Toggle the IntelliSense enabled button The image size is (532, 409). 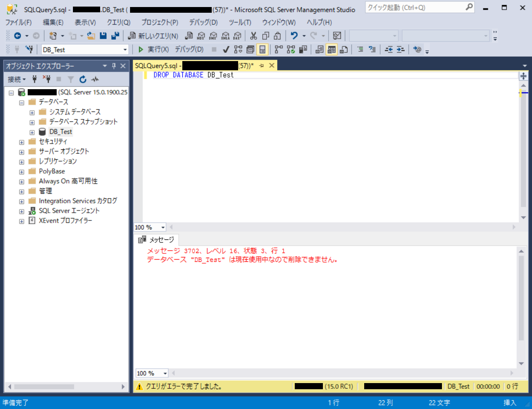(262, 50)
